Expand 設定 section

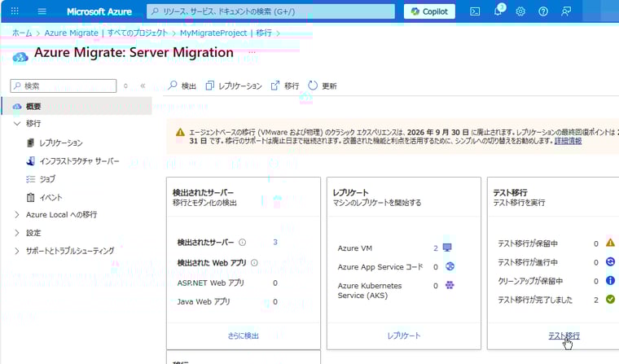pyautogui.click(x=17, y=233)
